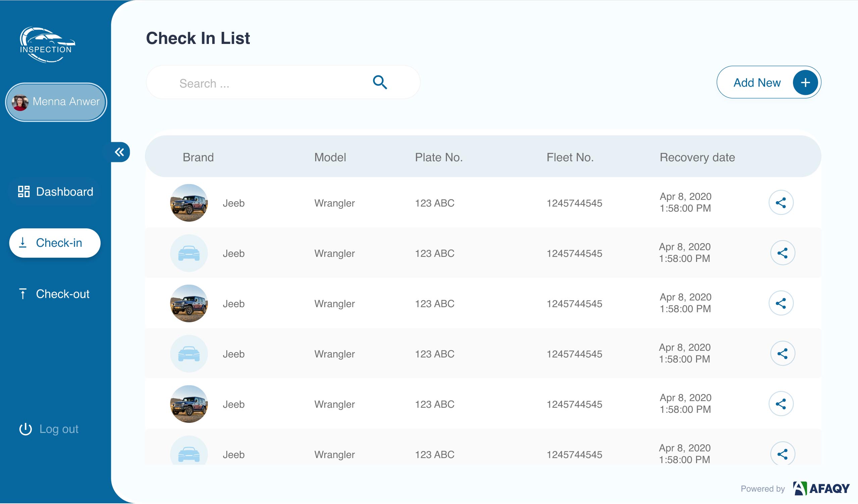Share the second row's vehicle record
Viewport: 858px width, 504px height.
pyautogui.click(x=783, y=254)
